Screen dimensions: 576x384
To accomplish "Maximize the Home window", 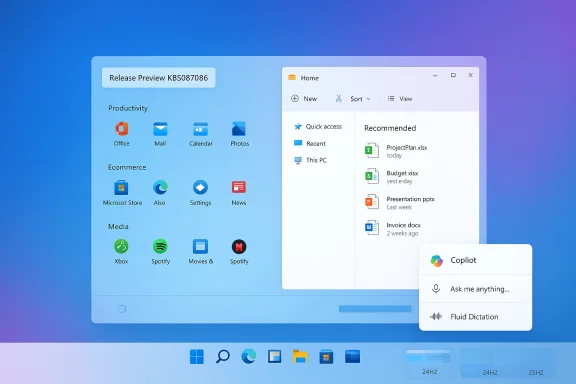I will pos(453,75).
